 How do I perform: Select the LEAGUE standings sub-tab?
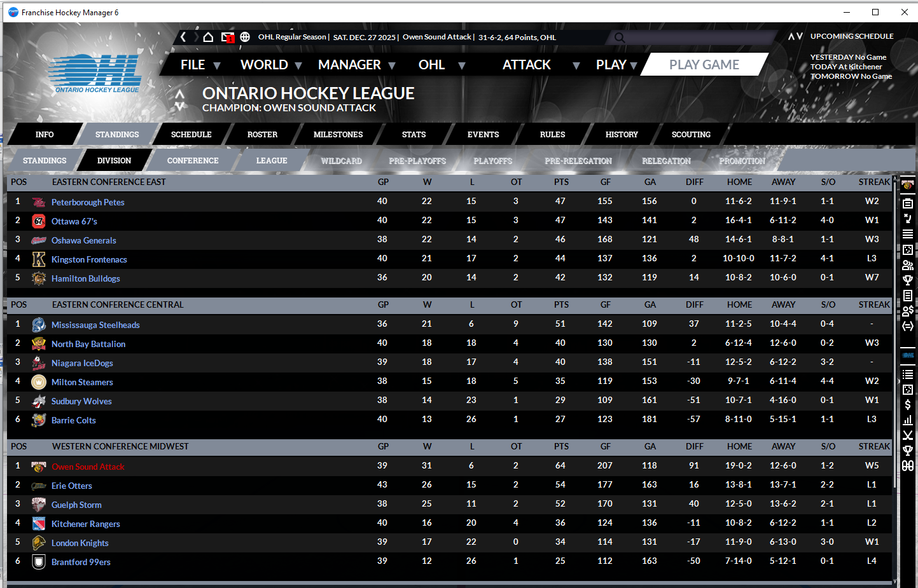coord(272,161)
